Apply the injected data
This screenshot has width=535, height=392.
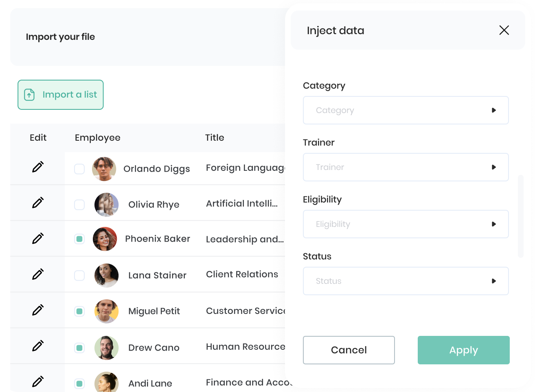click(x=464, y=350)
